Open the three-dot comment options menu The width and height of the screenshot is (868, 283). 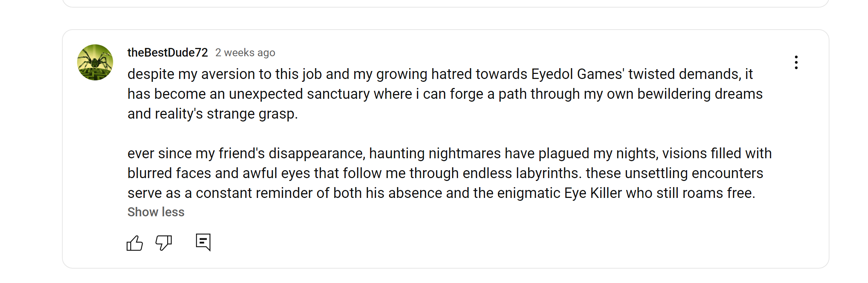[x=796, y=62]
